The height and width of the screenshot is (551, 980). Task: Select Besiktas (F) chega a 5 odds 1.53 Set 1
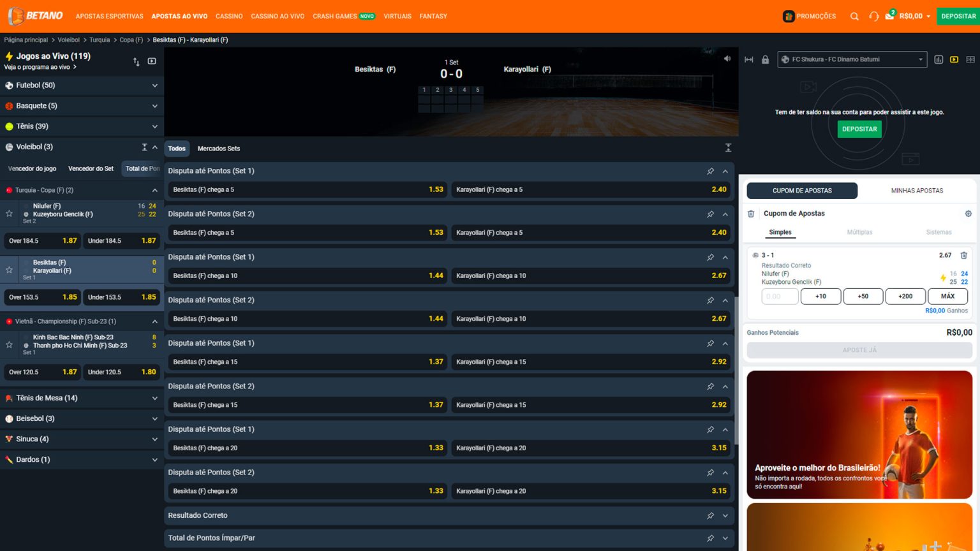tap(308, 189)
